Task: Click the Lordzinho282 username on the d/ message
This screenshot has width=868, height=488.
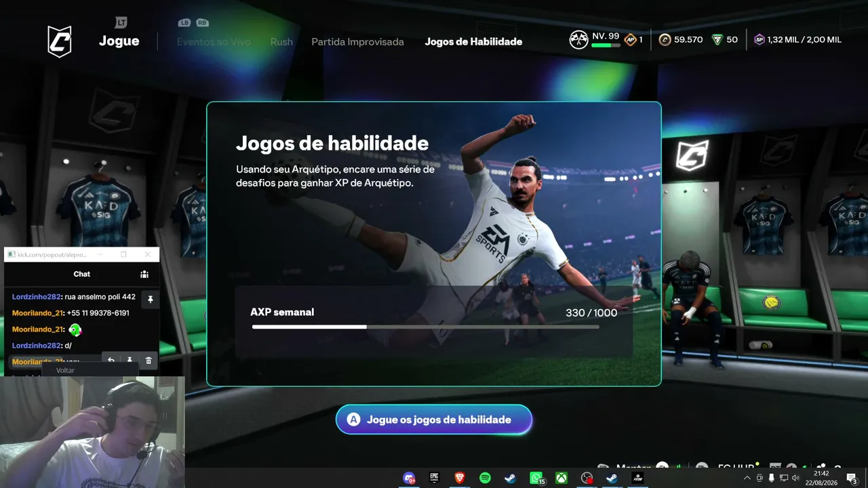Action: [x=37, y=346]
